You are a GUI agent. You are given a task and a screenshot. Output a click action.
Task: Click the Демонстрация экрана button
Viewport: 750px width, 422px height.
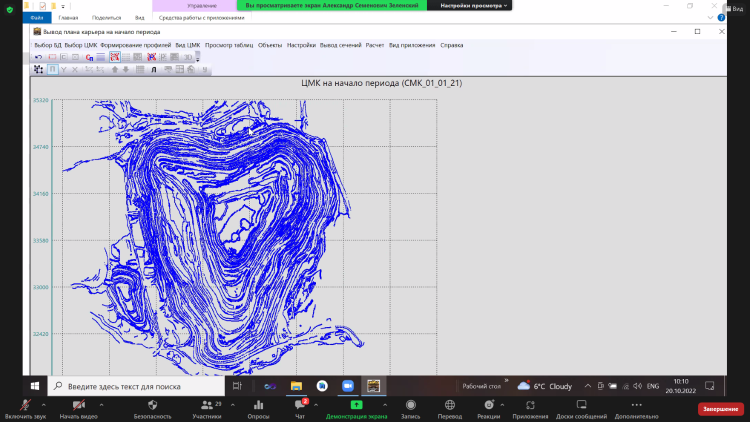356,408
